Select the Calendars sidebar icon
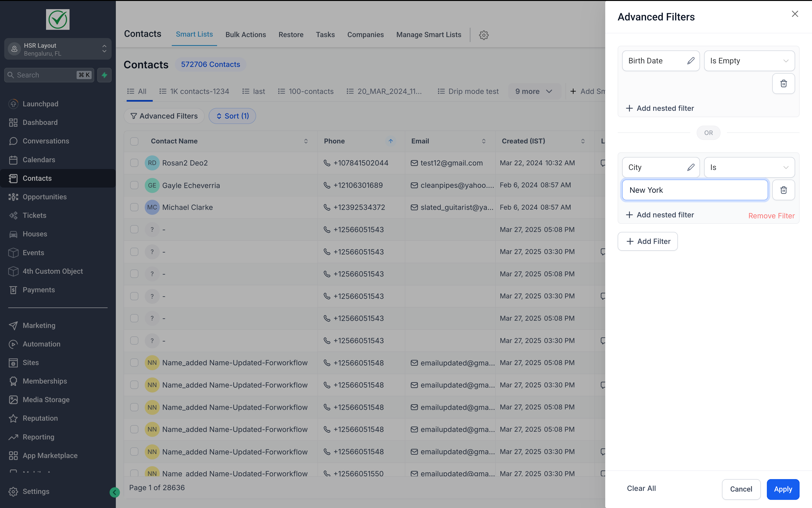This screenshot has width=812, height=508. (13, 160)
